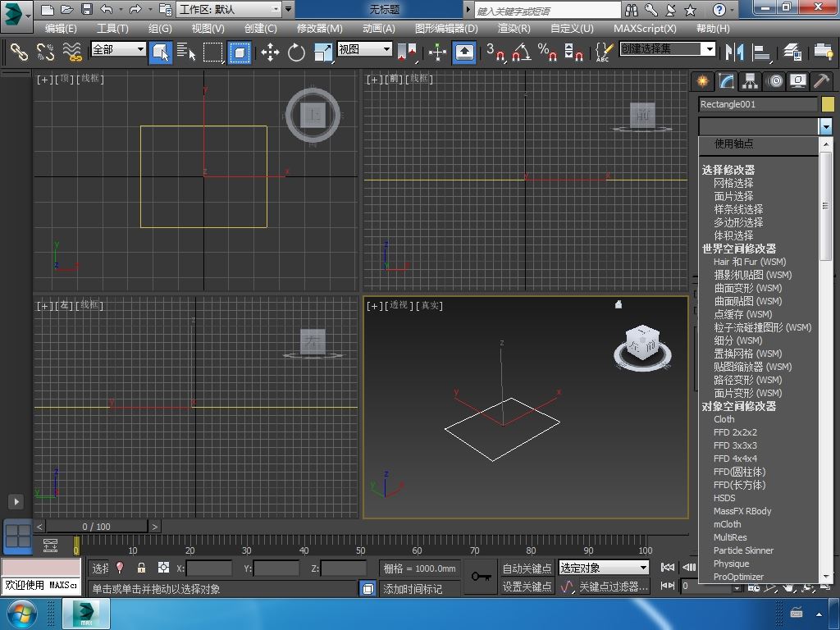Click the yellow object color swatch
The width and height of the screenshot is (840, 630).
click(x=828, y=104)
